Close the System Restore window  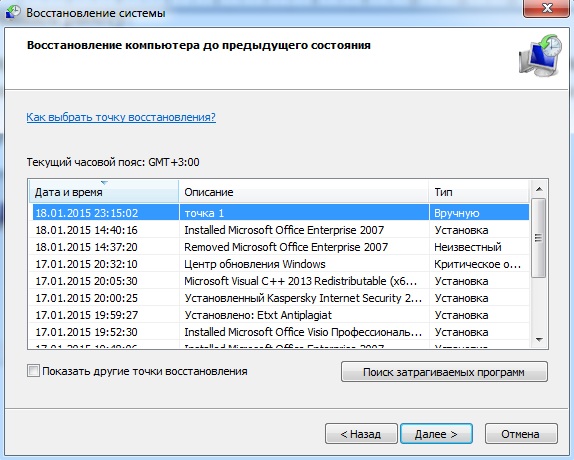point(547,8)
